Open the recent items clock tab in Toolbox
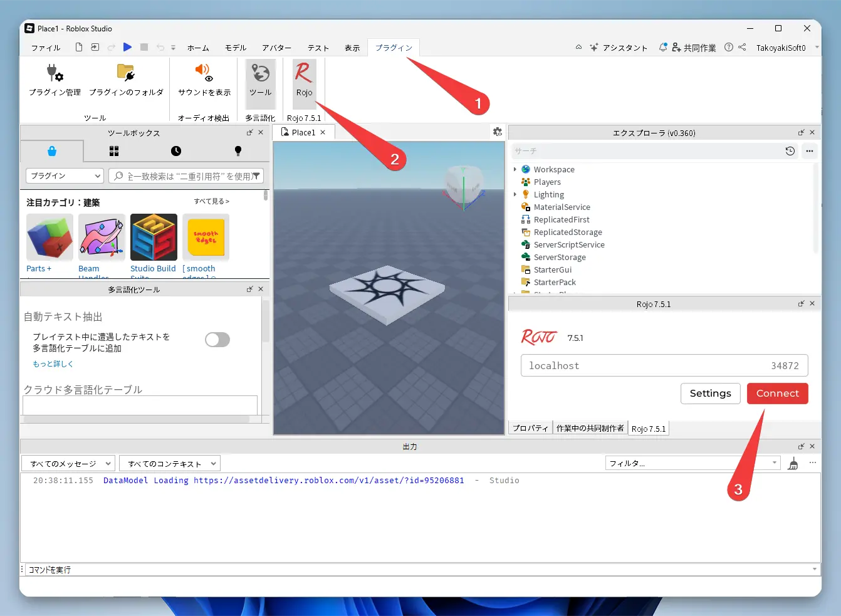 (x=175, y=151)
